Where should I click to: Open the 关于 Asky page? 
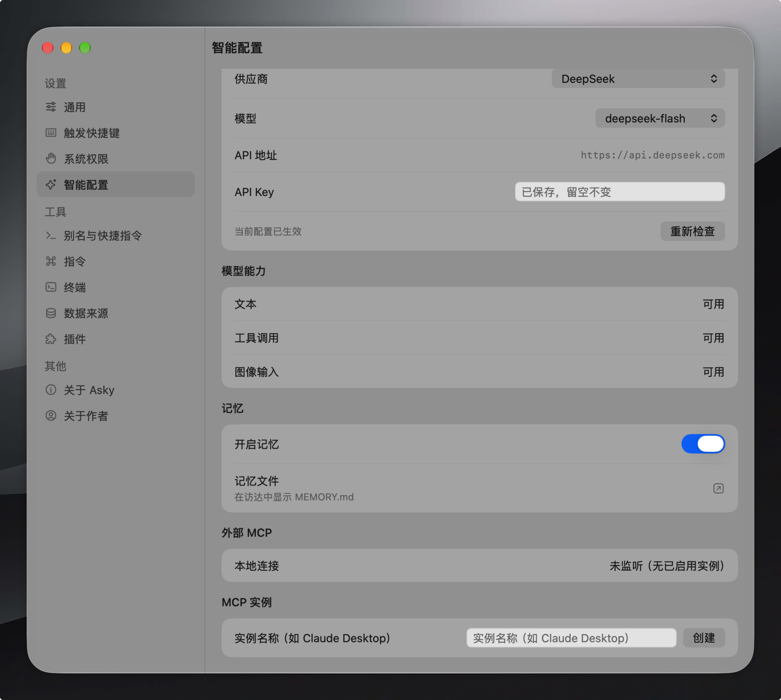[115, 390]
